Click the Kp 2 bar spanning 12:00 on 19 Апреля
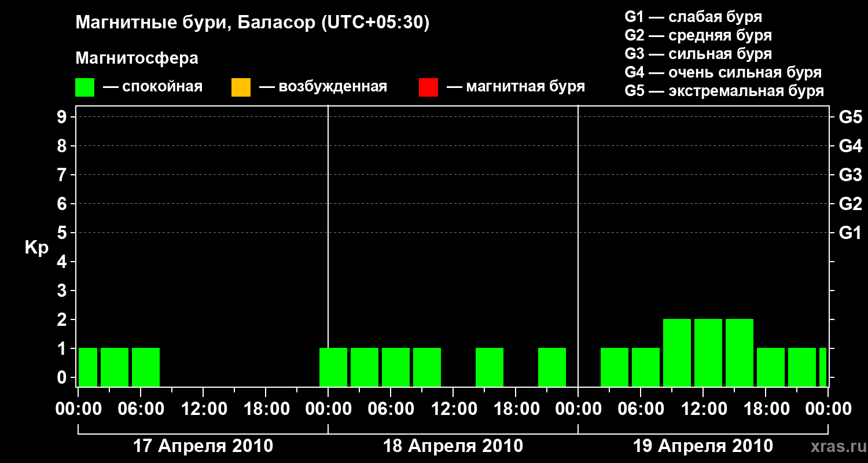Viewport: 868px width, 463px height. coord(708,352)
